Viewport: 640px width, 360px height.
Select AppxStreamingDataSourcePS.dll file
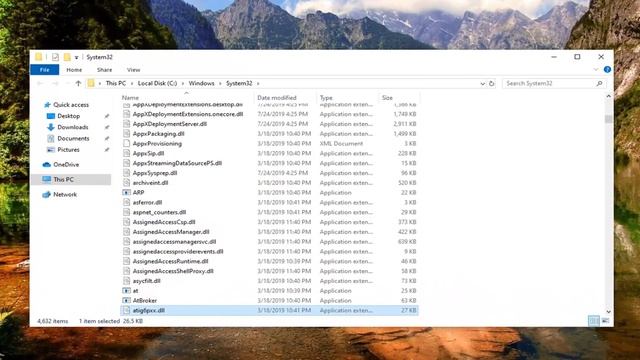(177, 163)
